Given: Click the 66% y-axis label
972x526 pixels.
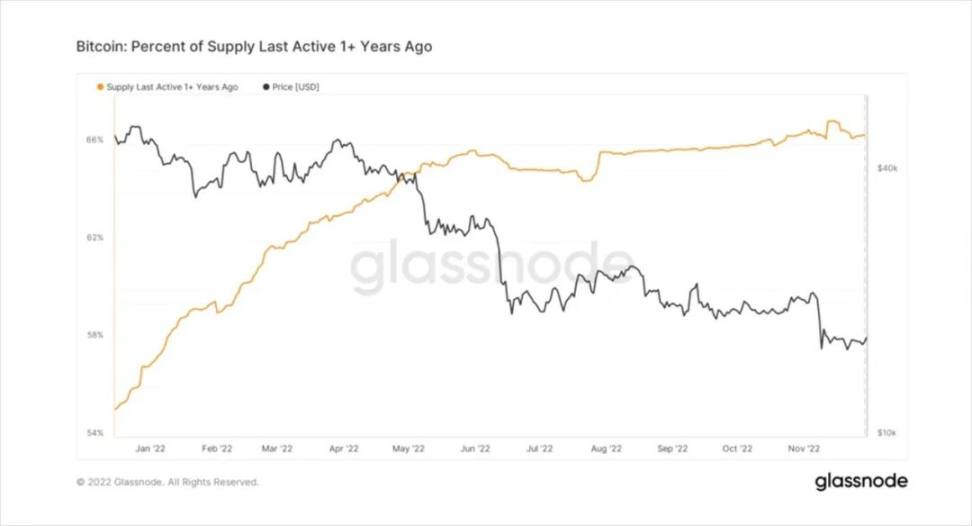Looking at the screenshot, I should click(x=94, y=140).
